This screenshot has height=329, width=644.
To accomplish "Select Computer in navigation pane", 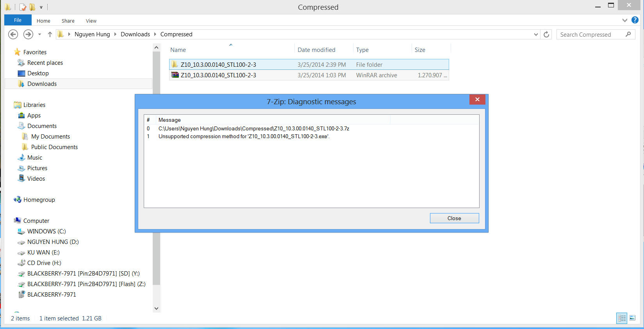I will pos(36,221).
